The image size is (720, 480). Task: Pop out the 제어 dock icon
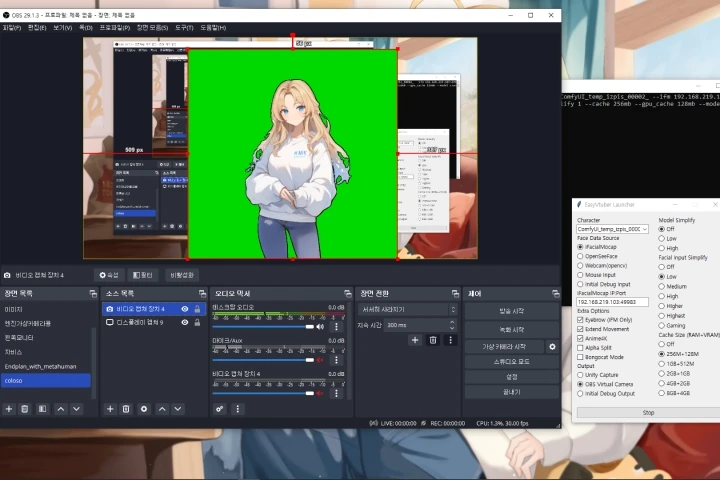(x=556, y=294)
